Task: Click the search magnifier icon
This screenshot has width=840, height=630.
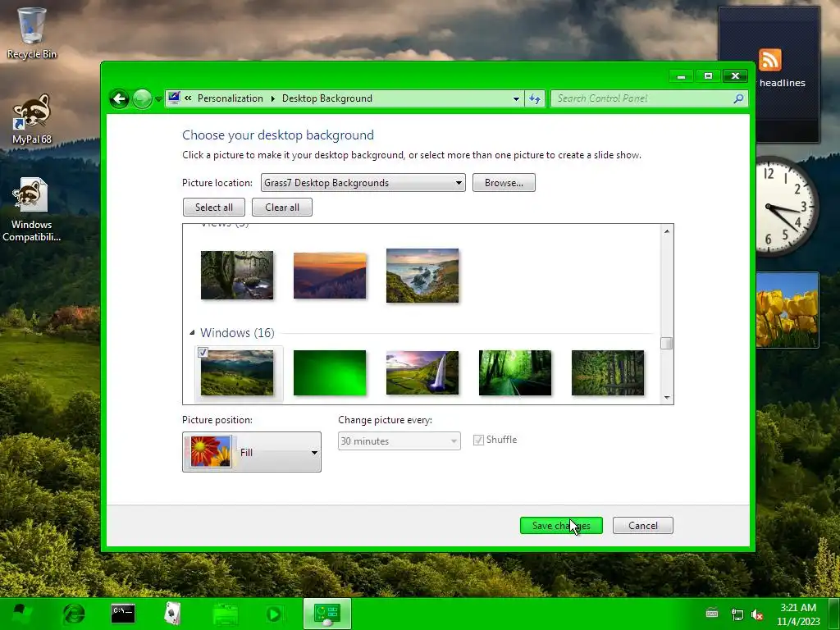Action: (738, 98)
